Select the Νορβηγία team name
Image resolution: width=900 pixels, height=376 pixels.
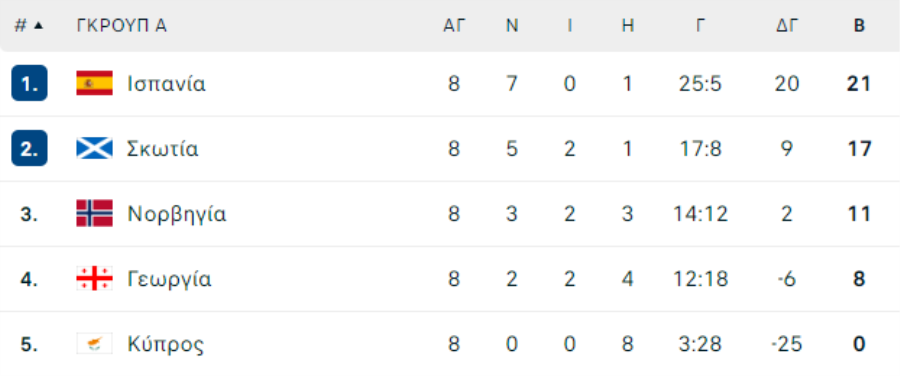tap(177, 214)
